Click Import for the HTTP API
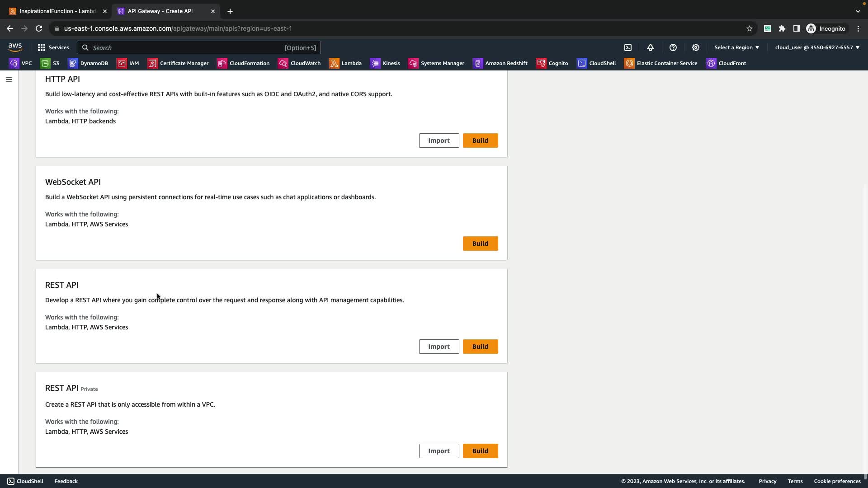The width and height of the screenshot is (868, 488). pyautogui.click(x=439, y=141)
